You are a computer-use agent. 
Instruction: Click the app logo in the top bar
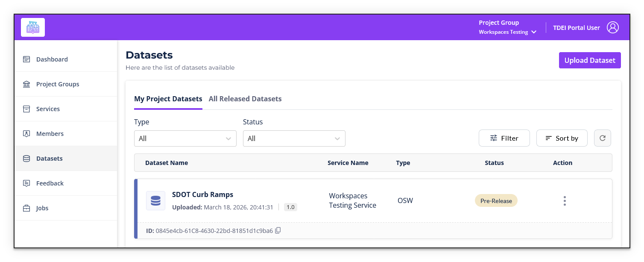32,27
